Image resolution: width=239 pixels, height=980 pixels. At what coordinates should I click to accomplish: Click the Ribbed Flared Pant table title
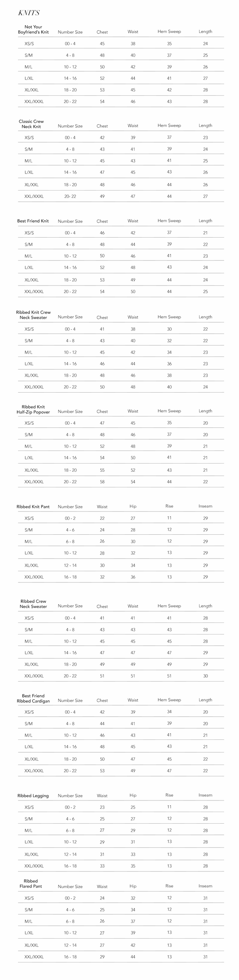(31, 883)
